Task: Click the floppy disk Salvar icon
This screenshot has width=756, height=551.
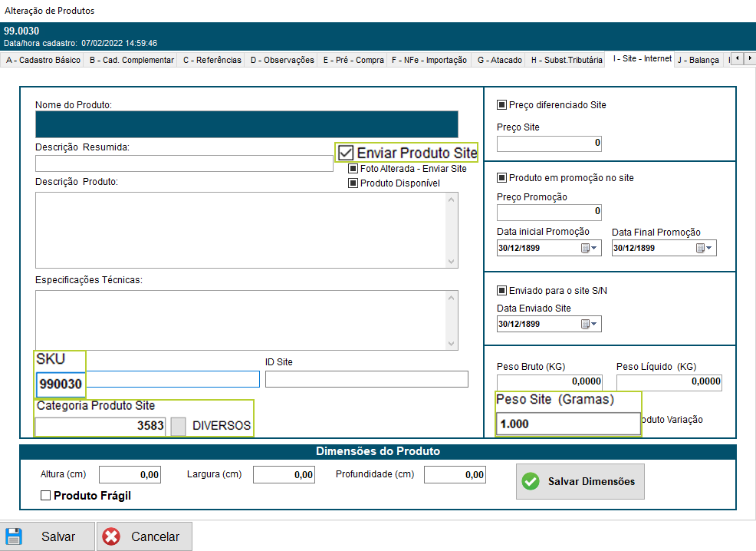Action: pos(15,536)
